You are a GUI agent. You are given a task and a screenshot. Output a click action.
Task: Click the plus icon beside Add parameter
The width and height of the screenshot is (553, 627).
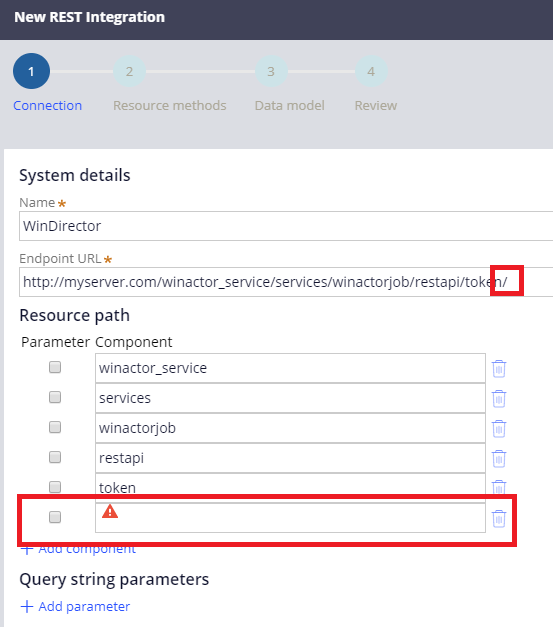pos(26,606)
